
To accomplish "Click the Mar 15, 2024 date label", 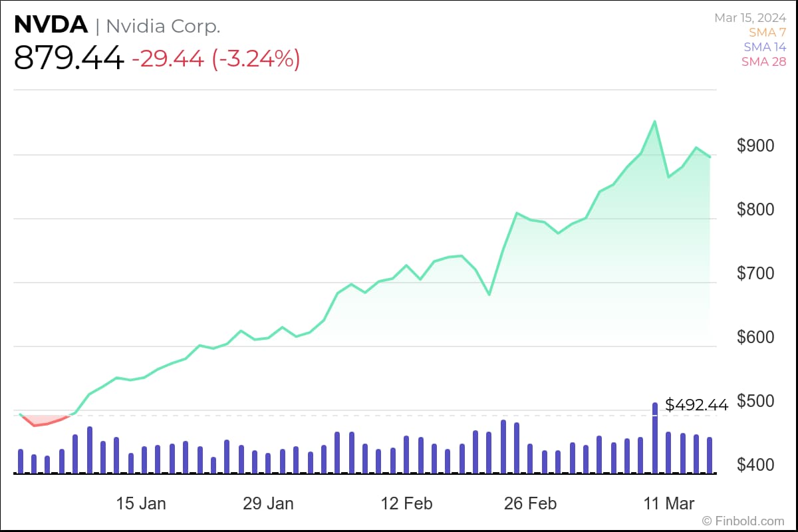I will click(x=750, y=18).
